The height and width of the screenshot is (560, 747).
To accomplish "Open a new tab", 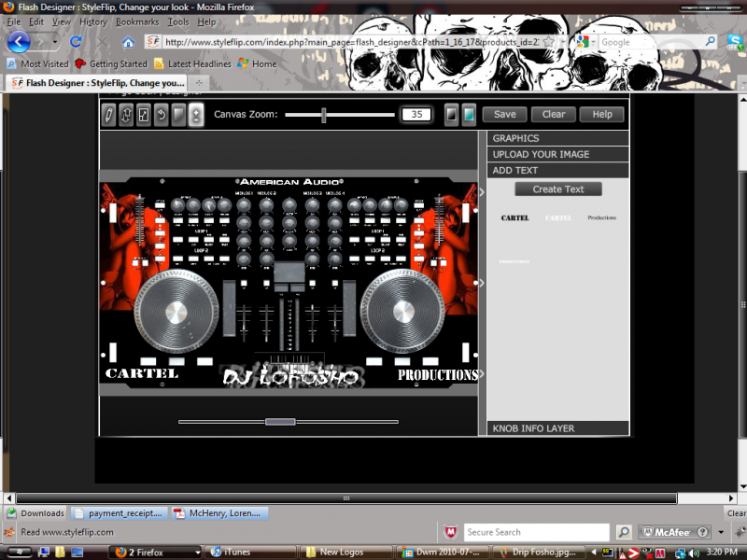I will (x=199, y=83).
